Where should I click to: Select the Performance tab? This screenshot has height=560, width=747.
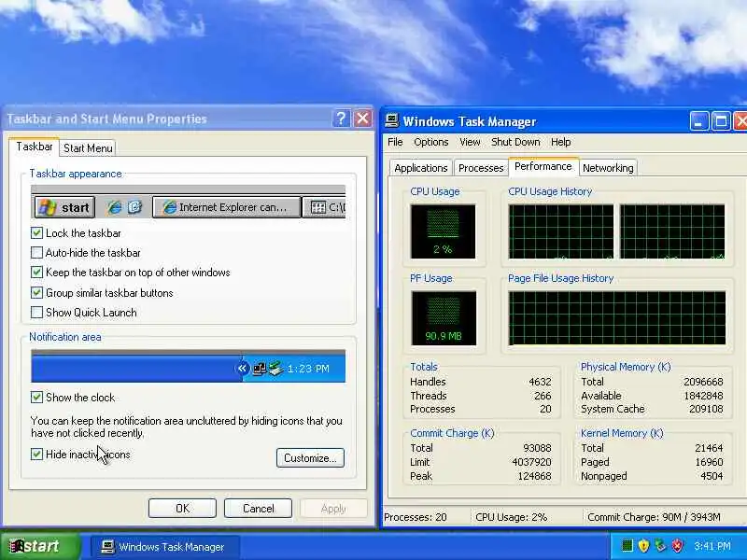pyautogui.click(x=543, y=166)
